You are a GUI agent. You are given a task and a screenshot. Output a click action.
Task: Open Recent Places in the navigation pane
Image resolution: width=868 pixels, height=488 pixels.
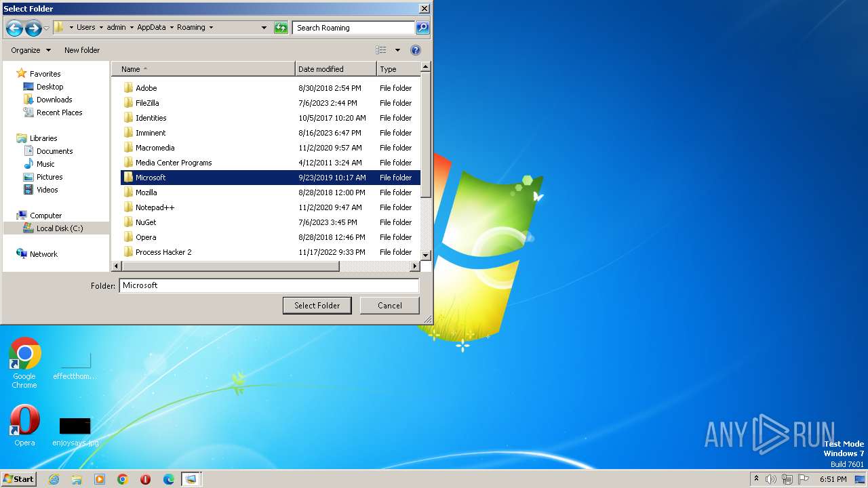coord(59,113)
